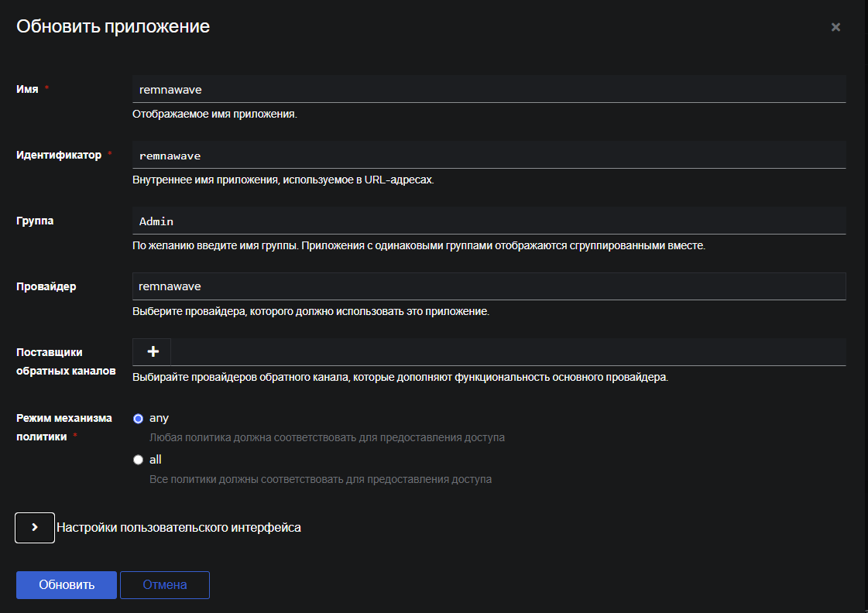868x613 pixels.
Task: Click the Идентификатор slug input
Action: 489,155
